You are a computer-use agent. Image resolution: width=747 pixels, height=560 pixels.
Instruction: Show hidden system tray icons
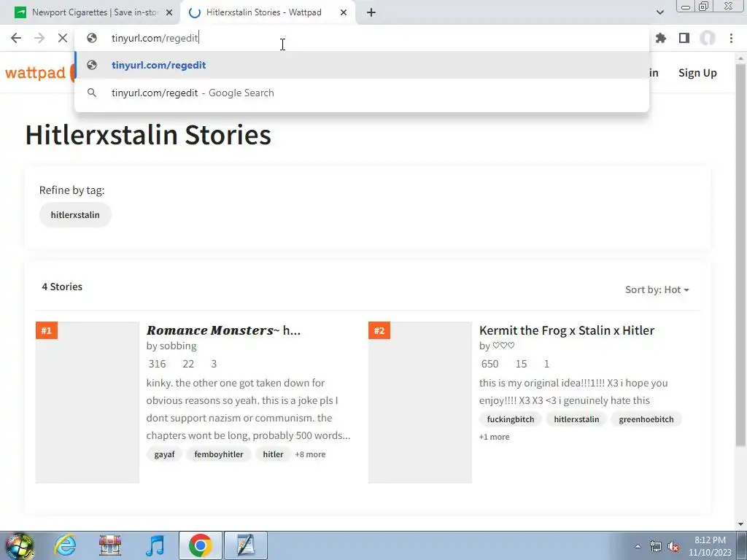click(638, 546)
